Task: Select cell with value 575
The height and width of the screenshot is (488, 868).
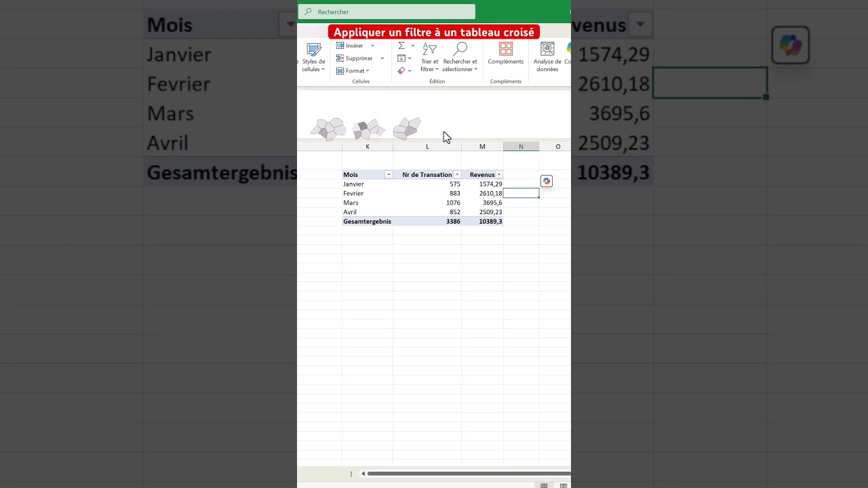Action: coord(427,184)
